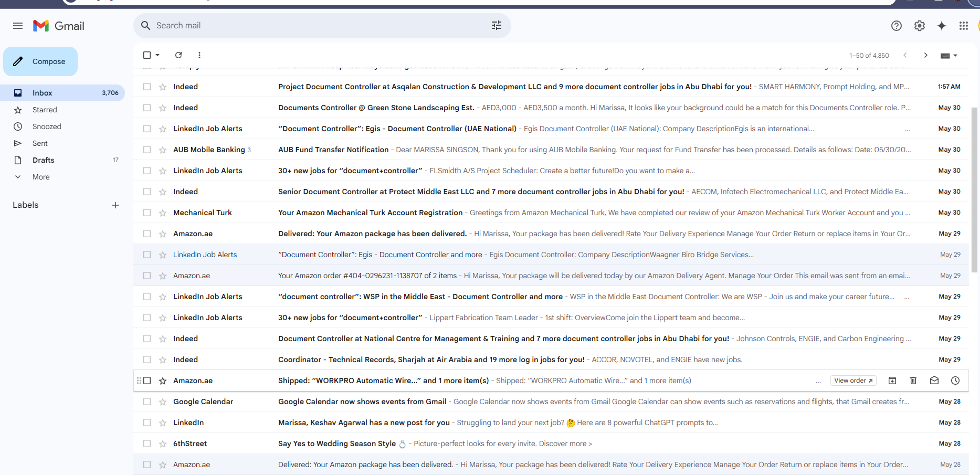Open Say Yes to Wedding Season Style email

(x=551, y=444)
